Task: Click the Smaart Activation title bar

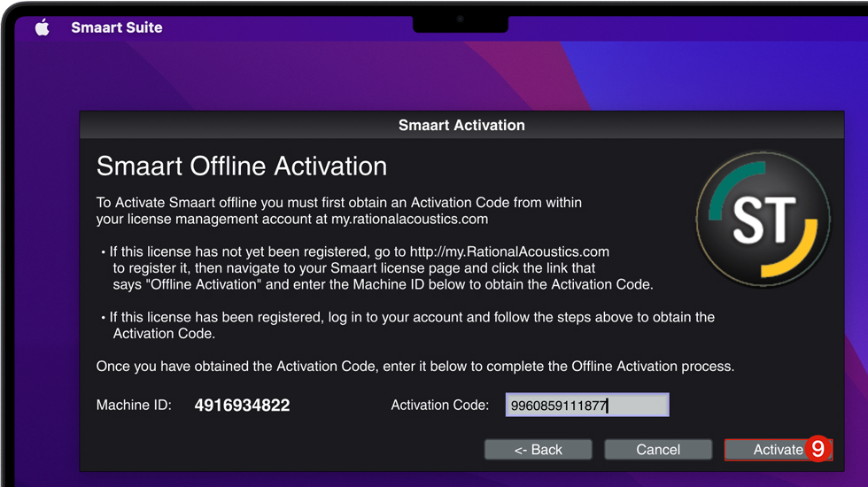Action: [x=461, y=125]
